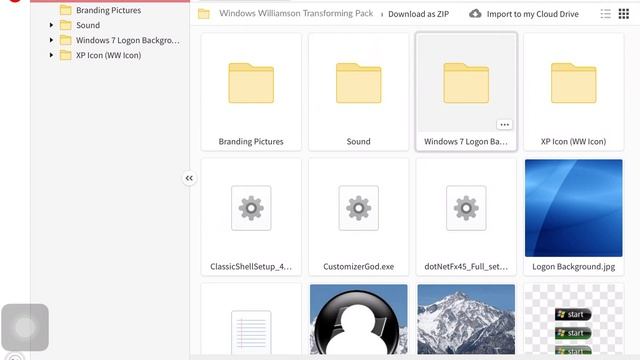Image resolution: width=640 pixels, height=360 pixels.
Task: Select Windows 7 Logon Backgro... in sidebar tree
Action: [x=127, y=40]
